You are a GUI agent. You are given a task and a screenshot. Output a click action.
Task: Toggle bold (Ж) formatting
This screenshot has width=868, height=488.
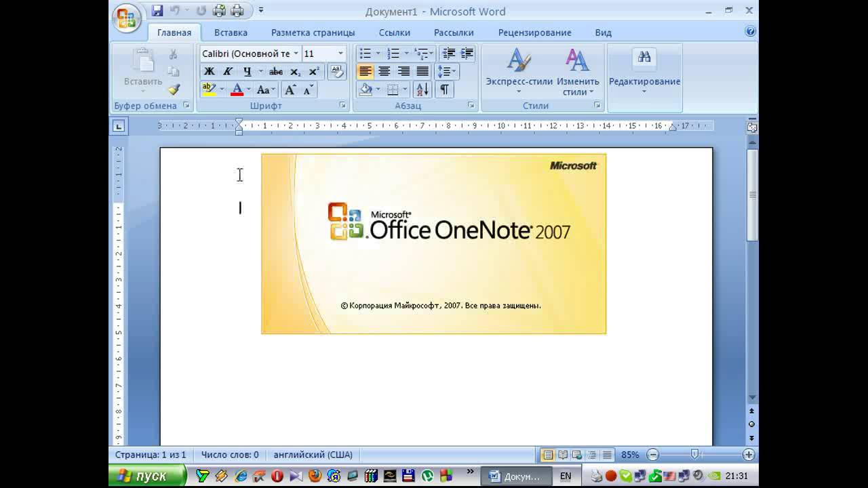pyautogui.click(x=210, y=72)
